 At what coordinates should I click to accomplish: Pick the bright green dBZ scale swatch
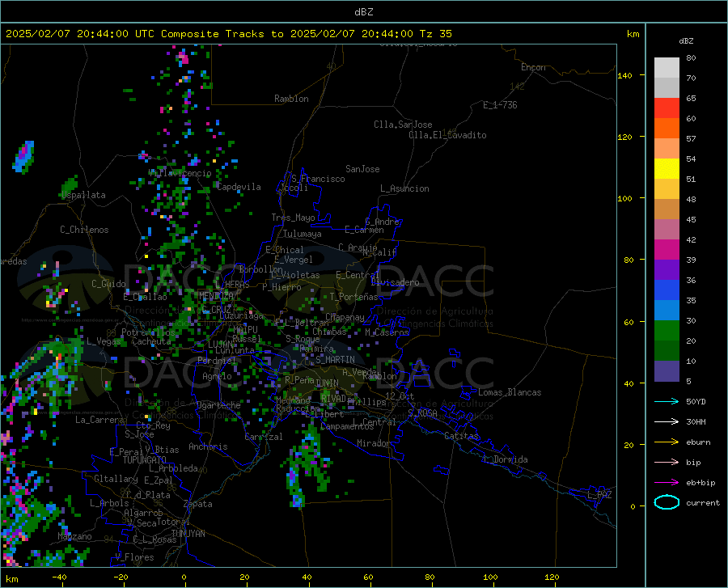click(667, 331)
